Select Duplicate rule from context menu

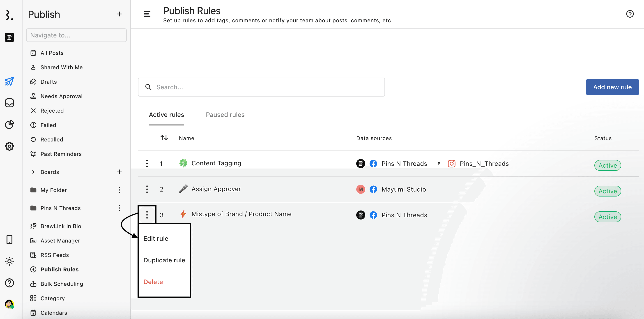[x=164, y=260]
